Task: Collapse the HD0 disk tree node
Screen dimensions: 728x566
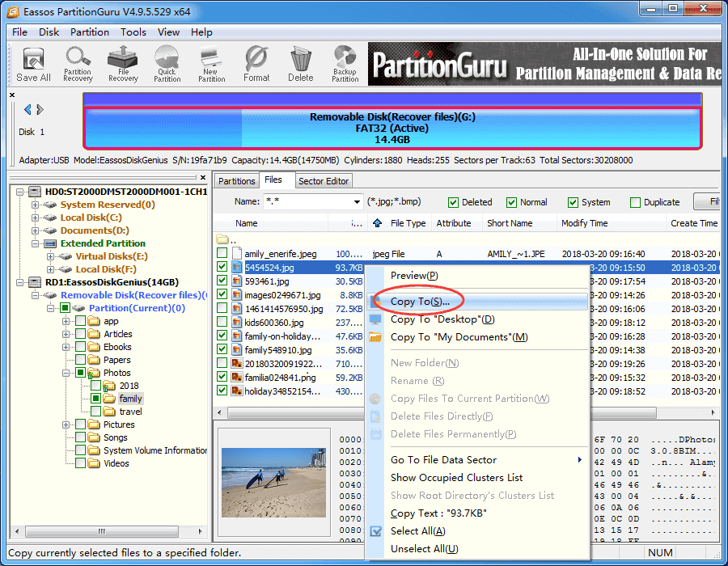Action: pyautogui.click(x=19, y=192)
